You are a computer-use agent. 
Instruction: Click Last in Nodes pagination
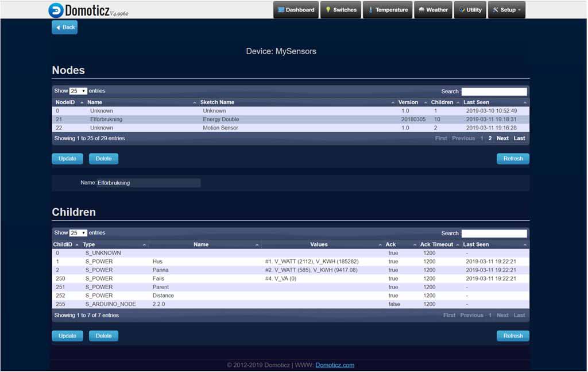click(x=519, y=139)
